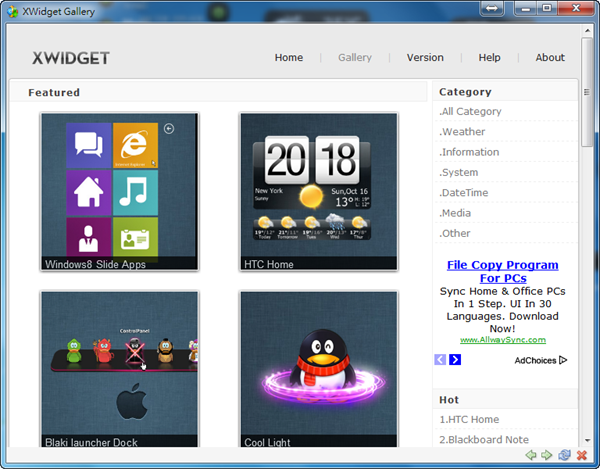Select the All Category filter

[470, 111]
